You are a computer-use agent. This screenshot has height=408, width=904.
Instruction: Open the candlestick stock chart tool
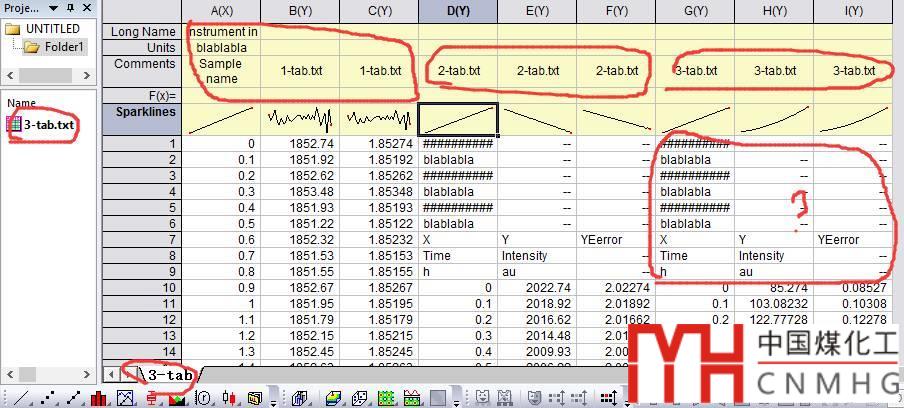[228, 398]
